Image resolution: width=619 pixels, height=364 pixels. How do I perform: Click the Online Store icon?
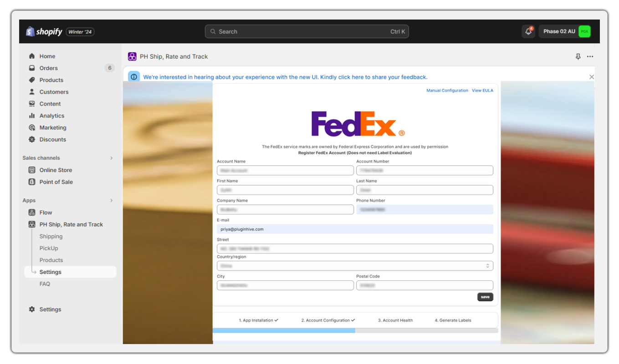coord(32,170)
